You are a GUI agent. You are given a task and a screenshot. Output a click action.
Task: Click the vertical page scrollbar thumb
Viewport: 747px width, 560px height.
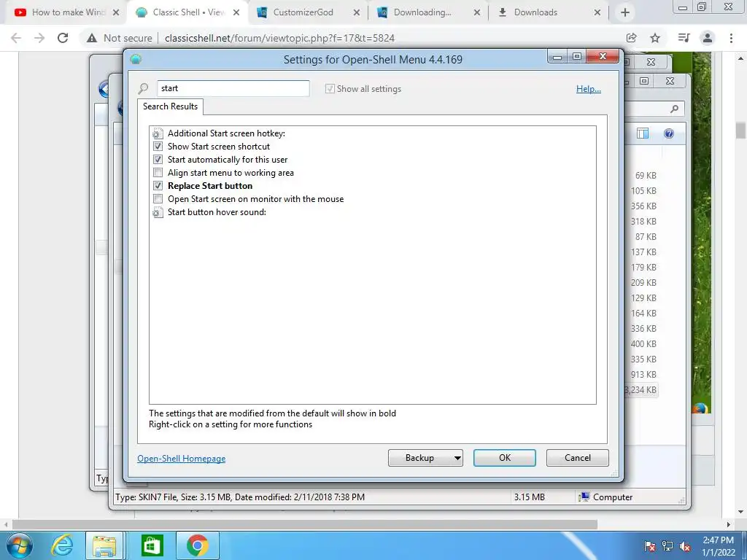coord(740,131)
